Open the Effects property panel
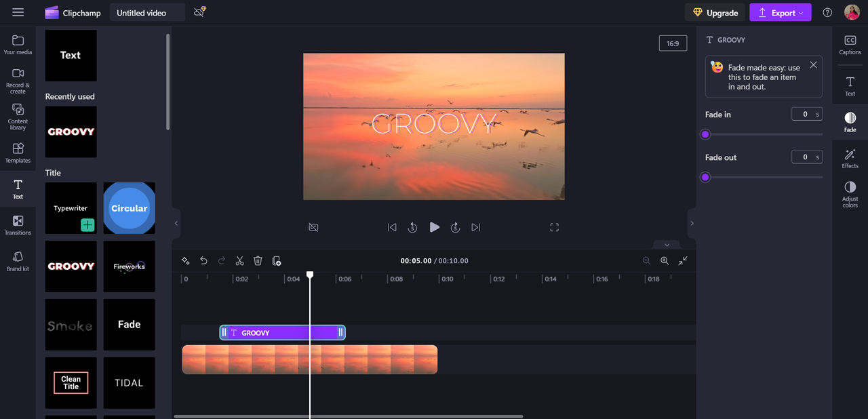The width and height of the screenshot is (868, 419). click(x=850, y=159)
